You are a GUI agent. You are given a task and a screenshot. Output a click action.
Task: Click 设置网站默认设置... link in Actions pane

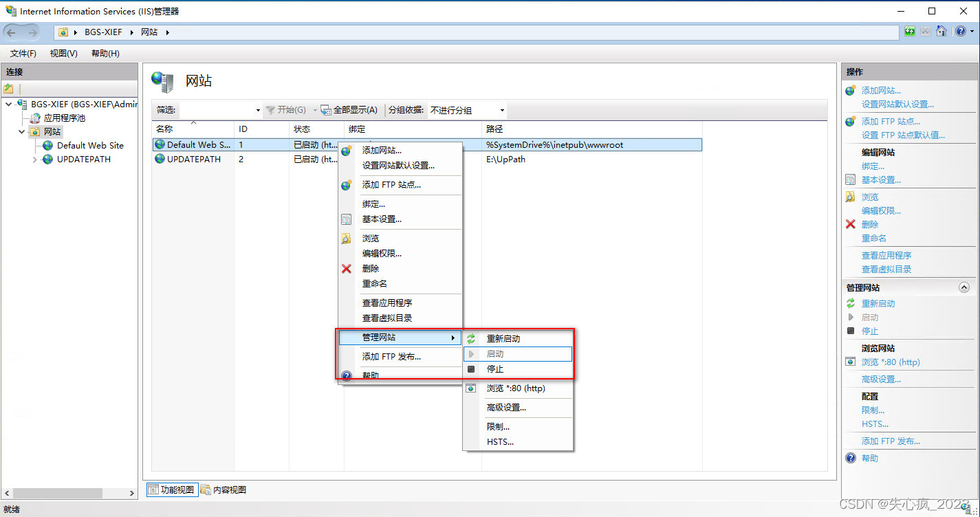click(x=897, y=104)
